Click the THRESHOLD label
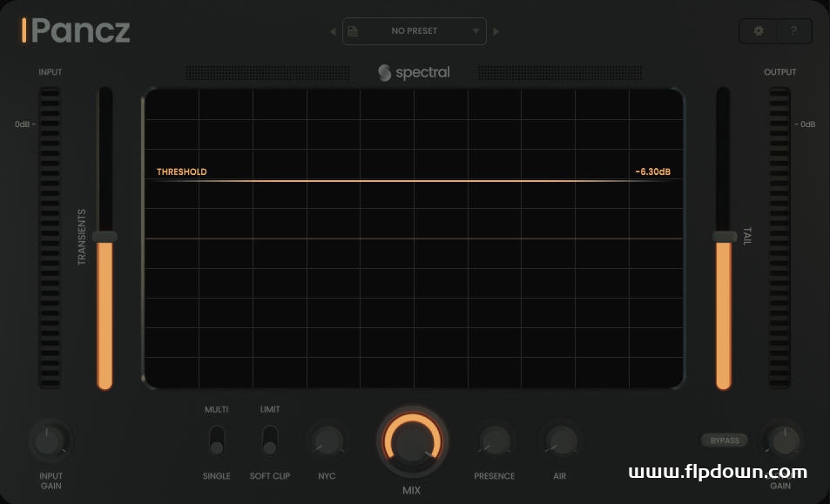 pyautogui.click(x=181, y=171)
